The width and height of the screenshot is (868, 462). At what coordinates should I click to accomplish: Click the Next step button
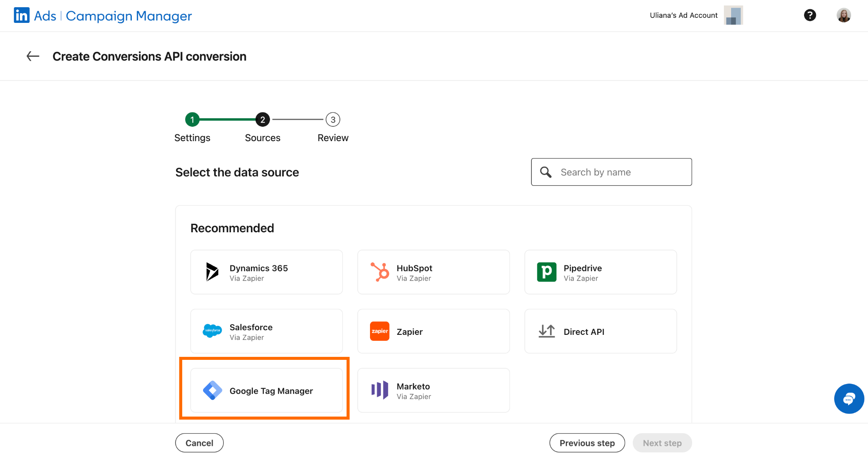click(662, 443)
